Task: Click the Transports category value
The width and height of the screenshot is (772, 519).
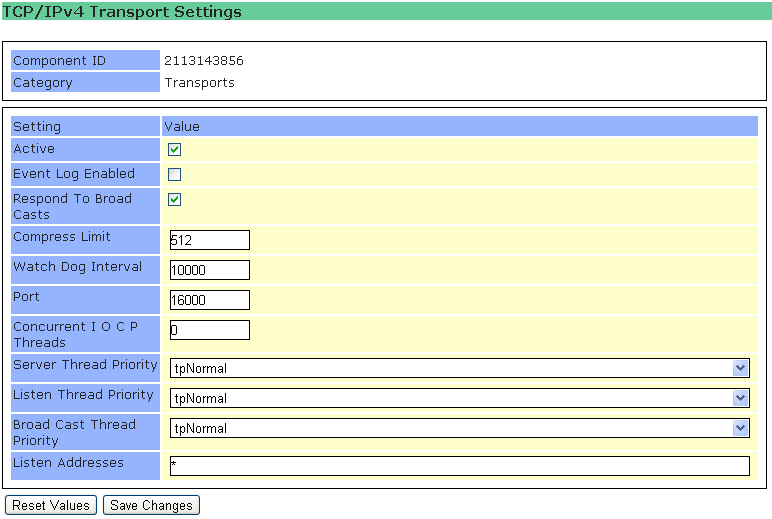Action: (200, 83)
